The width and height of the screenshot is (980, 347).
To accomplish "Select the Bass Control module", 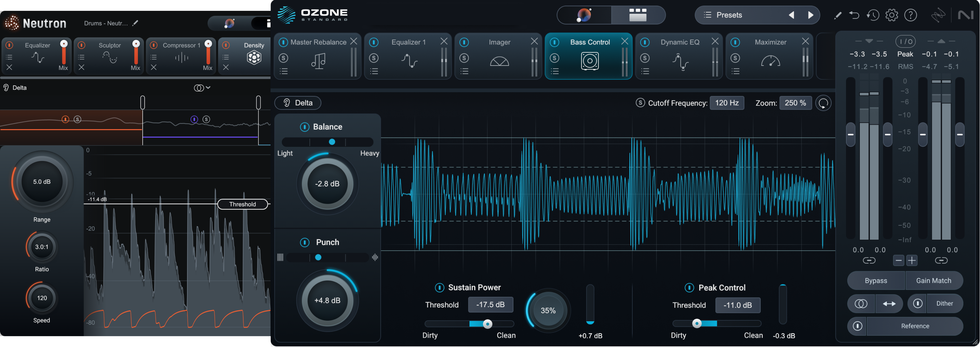I will [x=589, y=56].
